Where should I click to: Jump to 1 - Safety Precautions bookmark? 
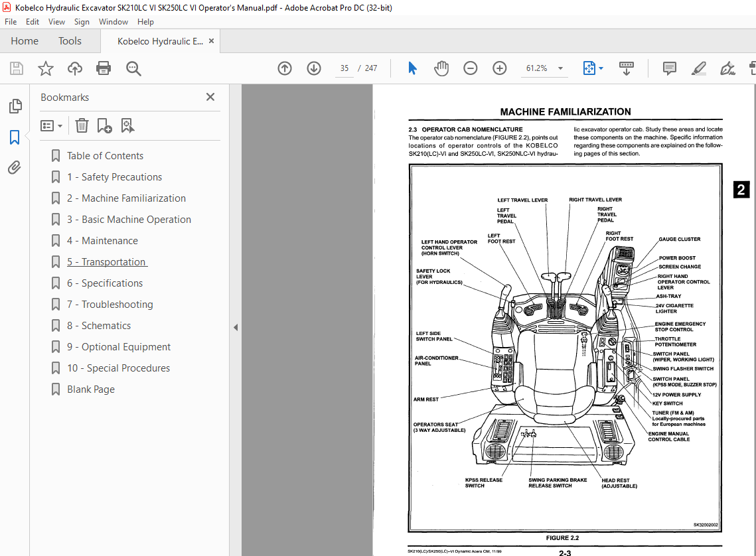click(x=114, y=177)
